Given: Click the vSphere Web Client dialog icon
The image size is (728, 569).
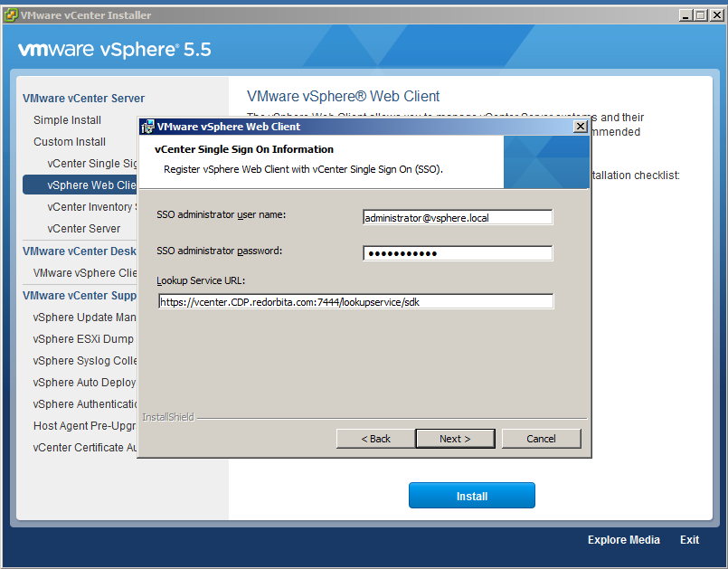Looking at the screenshot, I should pyautogui.click(x=147, y=127).
